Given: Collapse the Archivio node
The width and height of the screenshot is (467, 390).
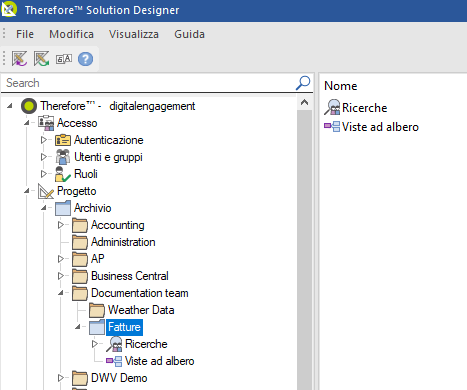Looking at the screenshot, I should tap(44, 208).
